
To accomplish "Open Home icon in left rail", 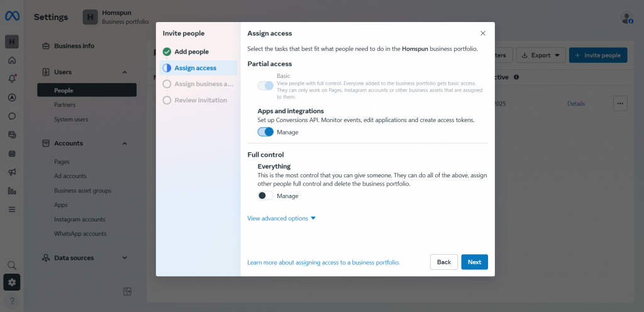I will click(x=12, y=60).
